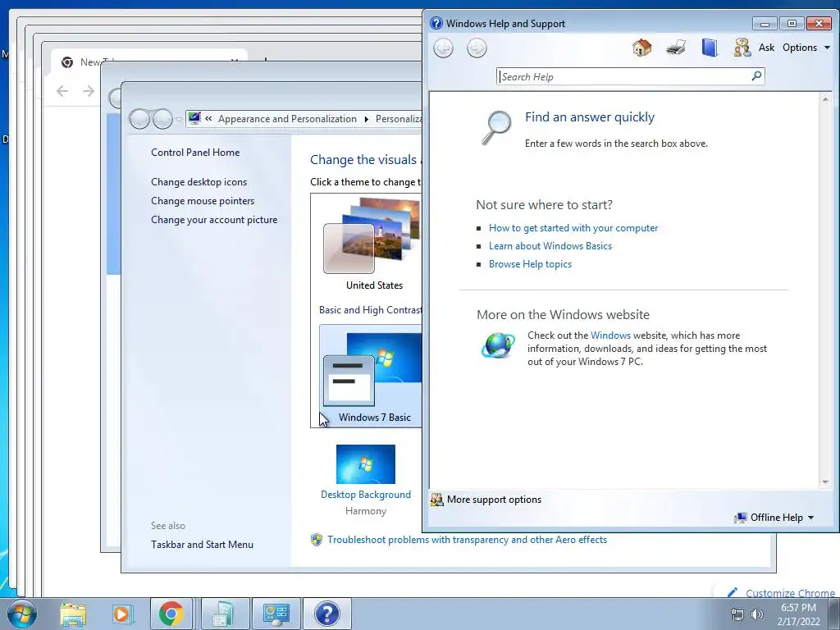Click the Print icon in Help toolbar
The image size is (840, 630).
point(676,48)
